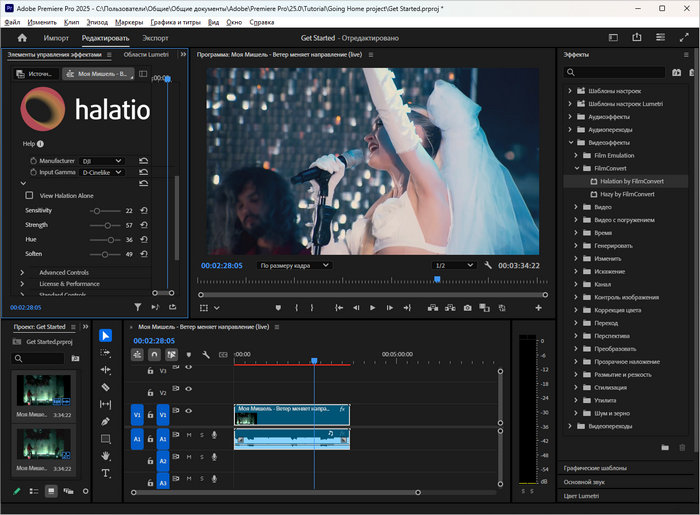This screenshot has height=515, width=700.
Task: Toggle Manufacturer stopwatch animation
Action: point(33,161)
